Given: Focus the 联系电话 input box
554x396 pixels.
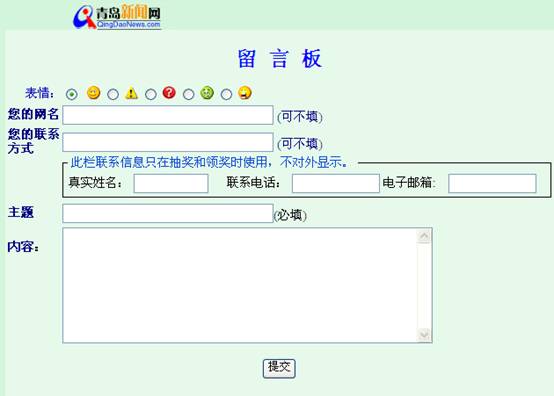Looking at the screenshot, I should pos(336,183).
